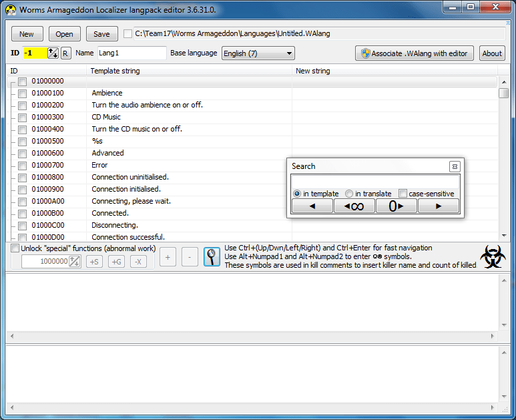Enable case-sensitive search
This screenshot has height=420, width=516.
pyautogui.click(x=403, y=194)
